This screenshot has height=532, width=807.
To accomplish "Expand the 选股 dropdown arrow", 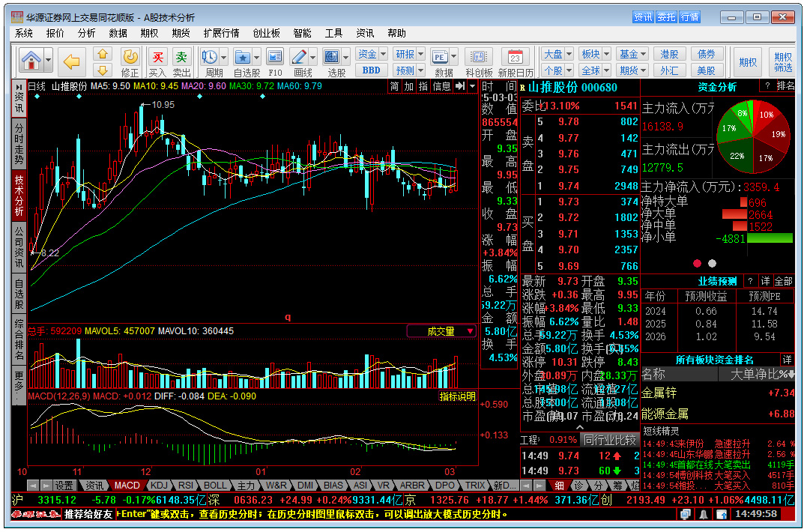I will (x=346, y=58).
